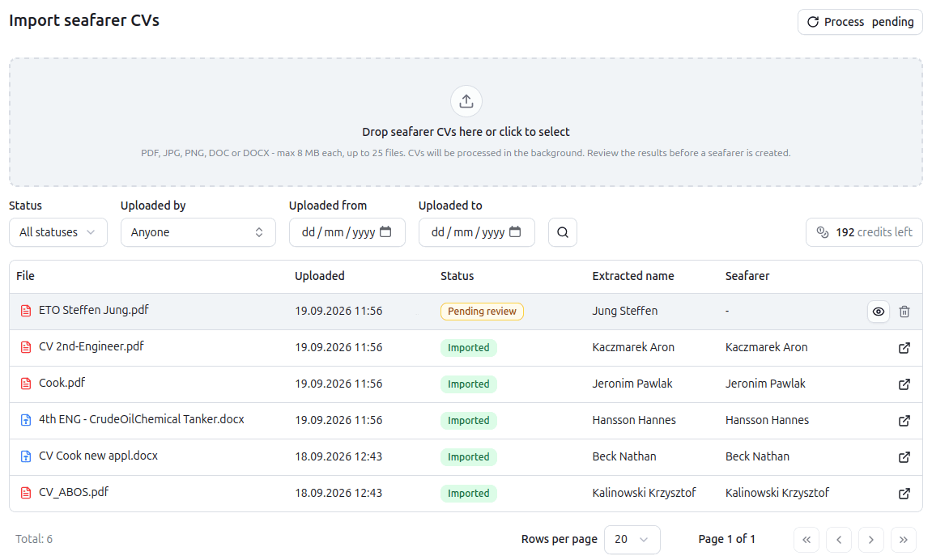Click the Page 1 of 1 indicator
This screenshot has height=560, width=932.
726,539
